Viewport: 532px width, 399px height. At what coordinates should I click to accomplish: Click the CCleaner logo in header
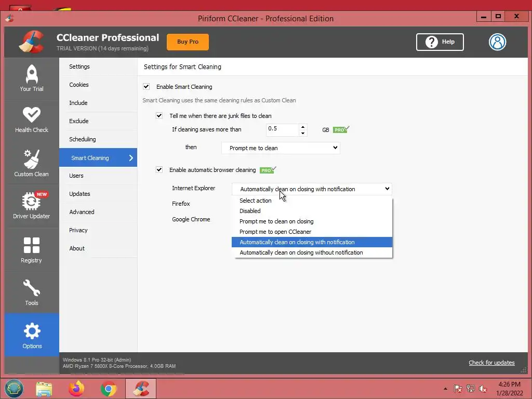[31, 42]
